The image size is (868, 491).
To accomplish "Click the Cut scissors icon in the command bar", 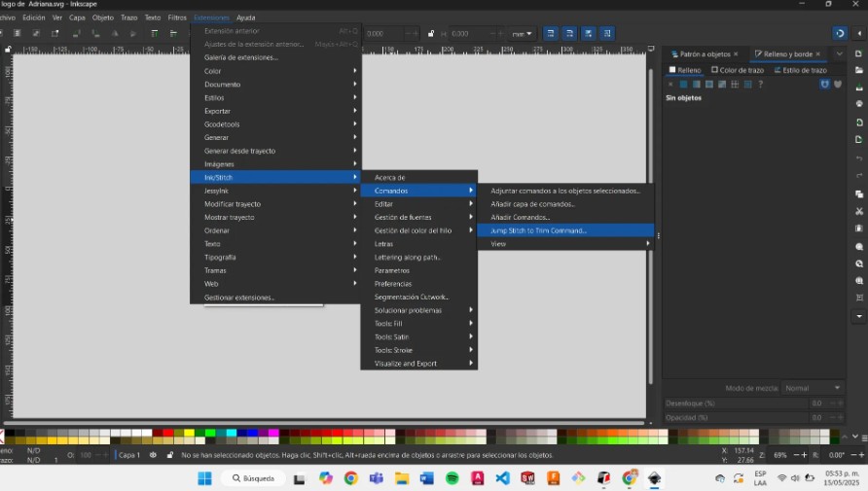I will pyautogui.click(x=858, y=211).
